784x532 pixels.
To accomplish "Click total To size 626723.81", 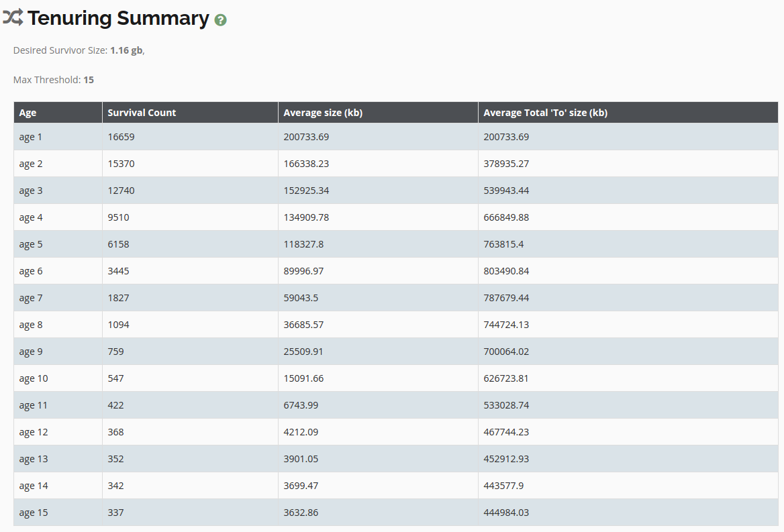I will (506, 379).
